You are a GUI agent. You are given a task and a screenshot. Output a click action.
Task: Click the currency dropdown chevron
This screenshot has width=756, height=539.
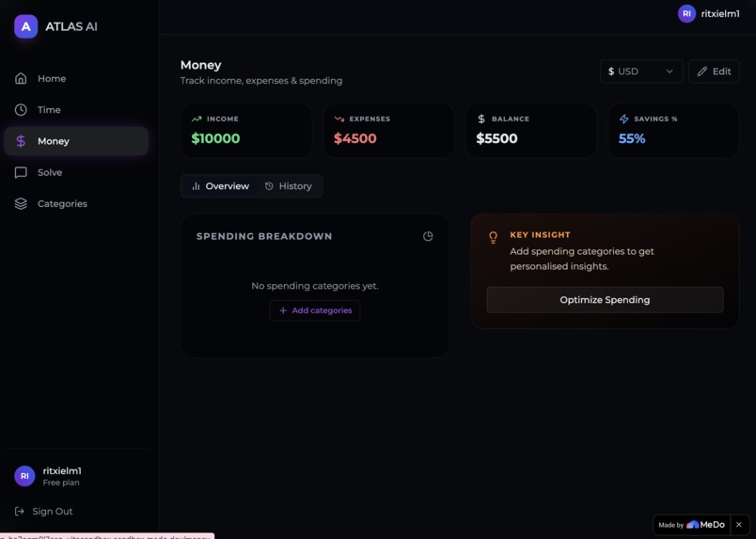click(669, 71)
